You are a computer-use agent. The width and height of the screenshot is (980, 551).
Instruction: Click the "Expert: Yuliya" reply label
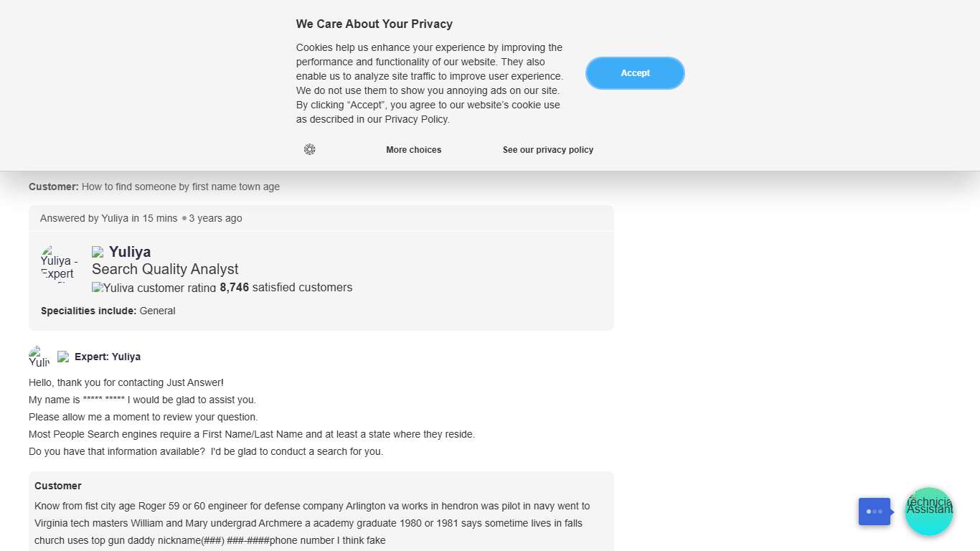[x=108, y=357]
